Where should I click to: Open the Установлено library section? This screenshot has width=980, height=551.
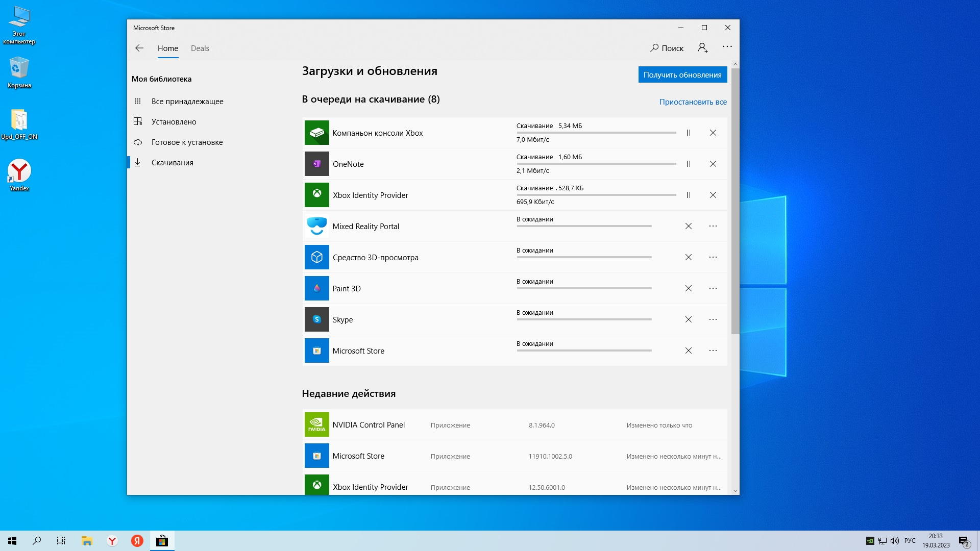174,122
